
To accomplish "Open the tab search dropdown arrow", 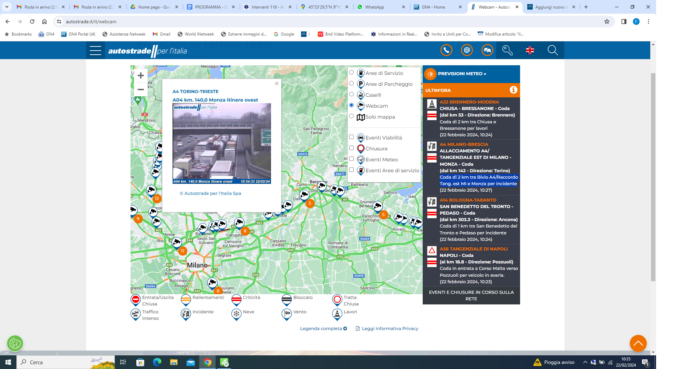I will pos(7,7).
